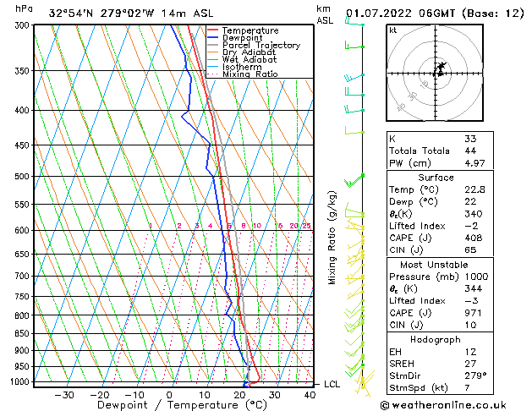Viewport: 532px width, 411px height.
Task: Open the weatheronline.co.uk copyright link
Action: tap(443, 405)
